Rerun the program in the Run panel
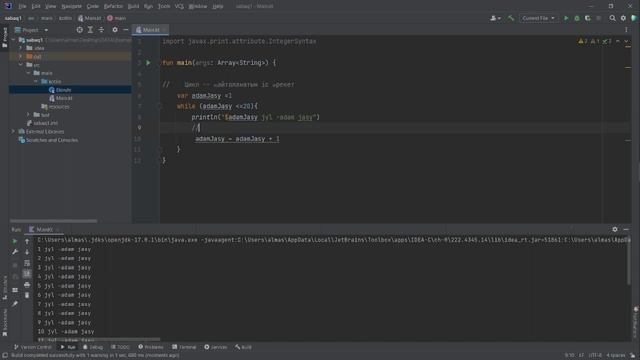 click(x=15, y=241)
